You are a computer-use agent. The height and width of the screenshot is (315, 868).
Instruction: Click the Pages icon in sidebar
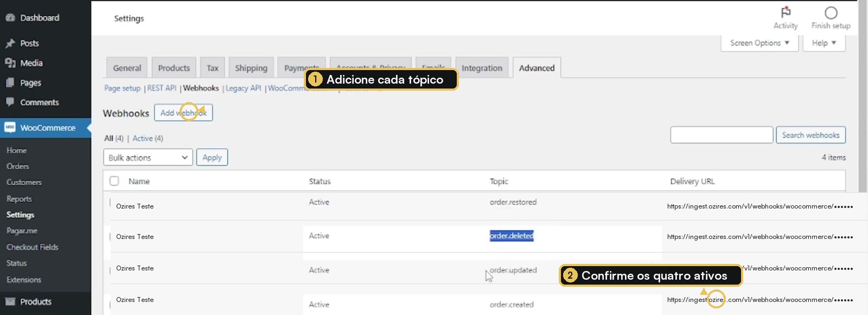click(10, 83)
